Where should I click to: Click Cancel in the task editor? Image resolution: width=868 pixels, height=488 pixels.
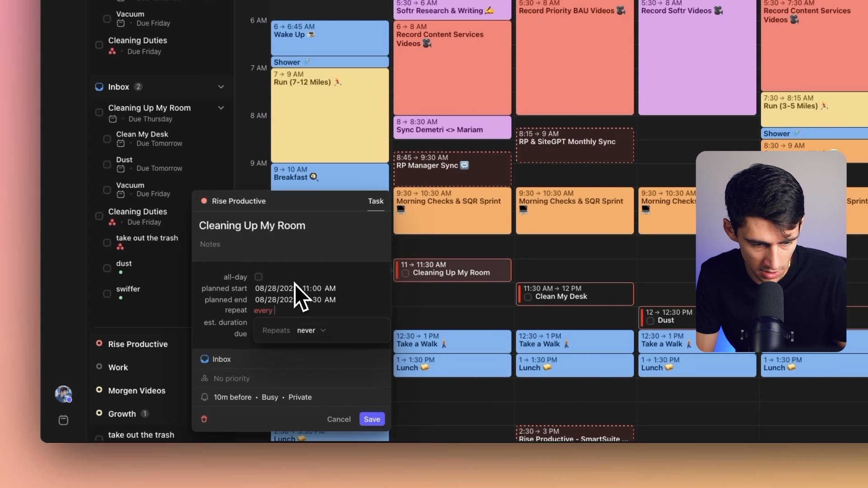tap(339, 419)
